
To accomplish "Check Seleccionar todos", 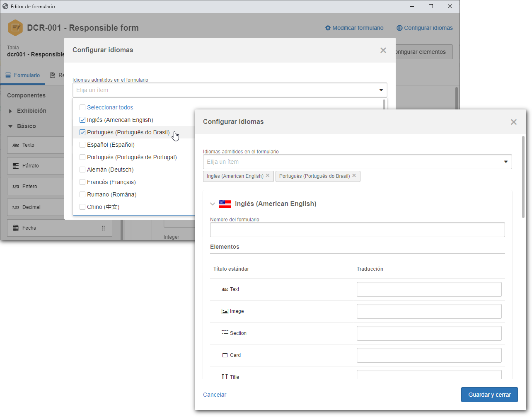I will pyautogui.click(x=82, y=107).
